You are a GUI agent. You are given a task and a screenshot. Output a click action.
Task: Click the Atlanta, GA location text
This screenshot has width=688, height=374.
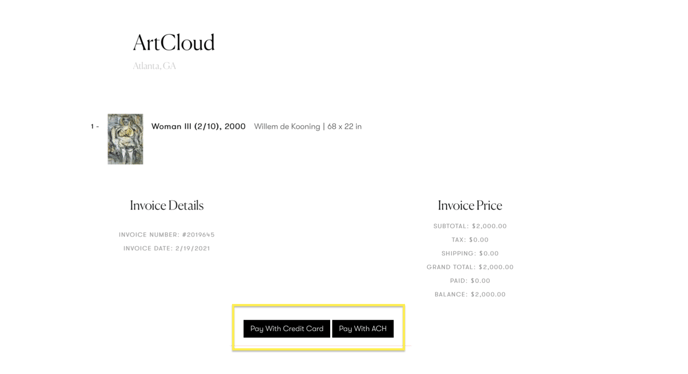coord(154,66)
